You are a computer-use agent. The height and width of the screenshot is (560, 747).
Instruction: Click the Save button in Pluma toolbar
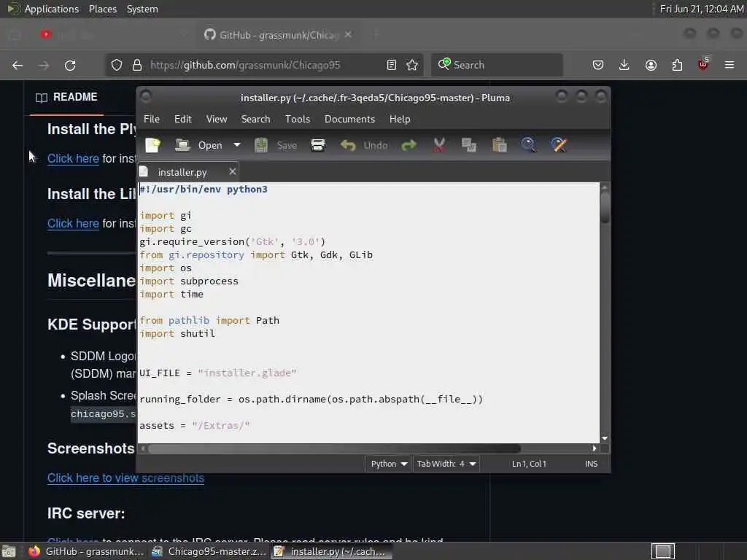(276, 145)
